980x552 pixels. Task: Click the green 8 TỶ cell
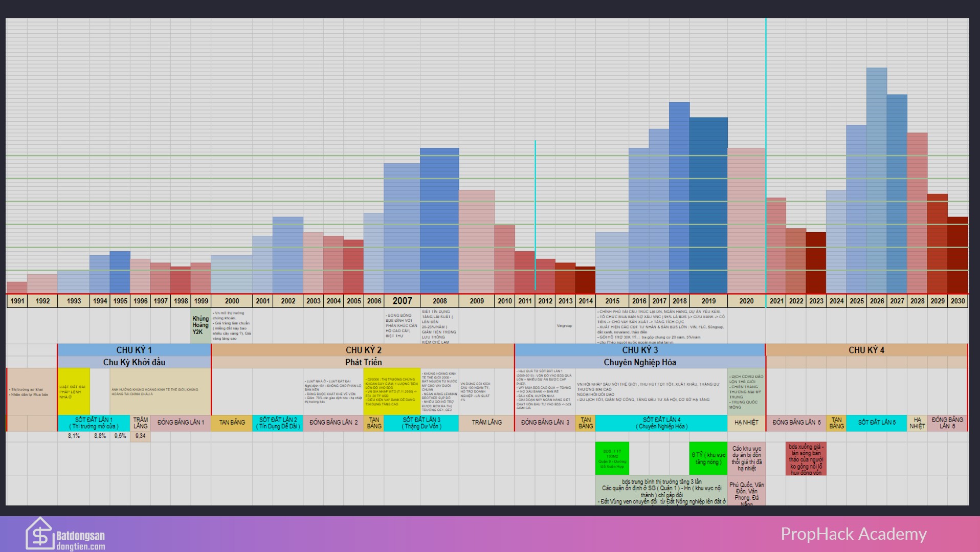708,458
